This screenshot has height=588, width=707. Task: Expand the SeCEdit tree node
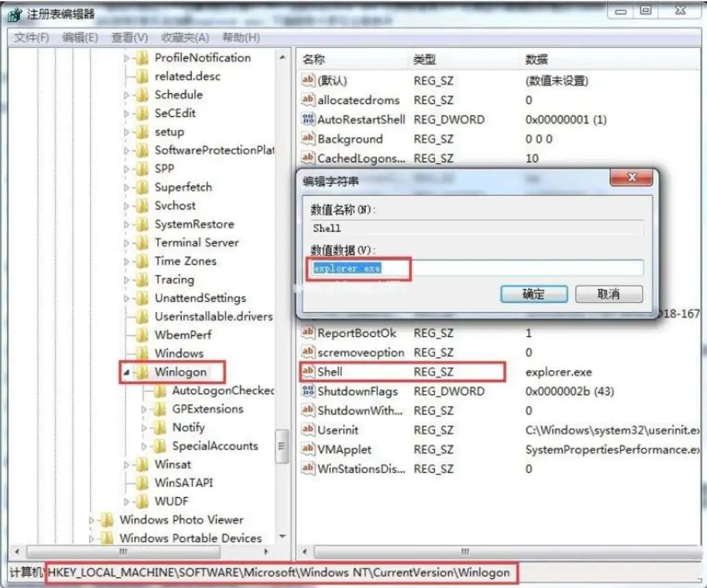[x=127, y=114]
